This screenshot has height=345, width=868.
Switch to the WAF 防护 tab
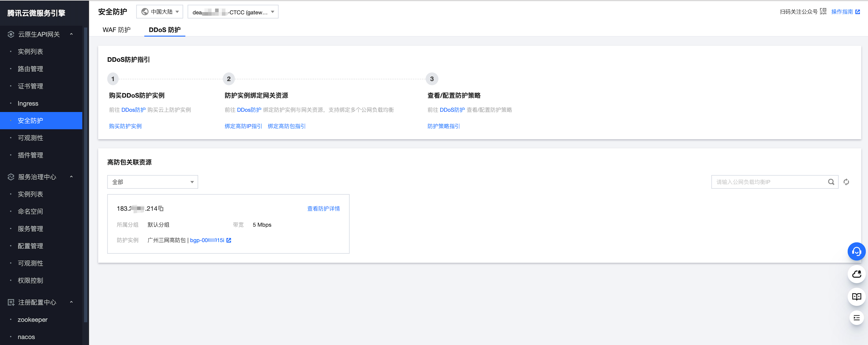click(117, 30)
